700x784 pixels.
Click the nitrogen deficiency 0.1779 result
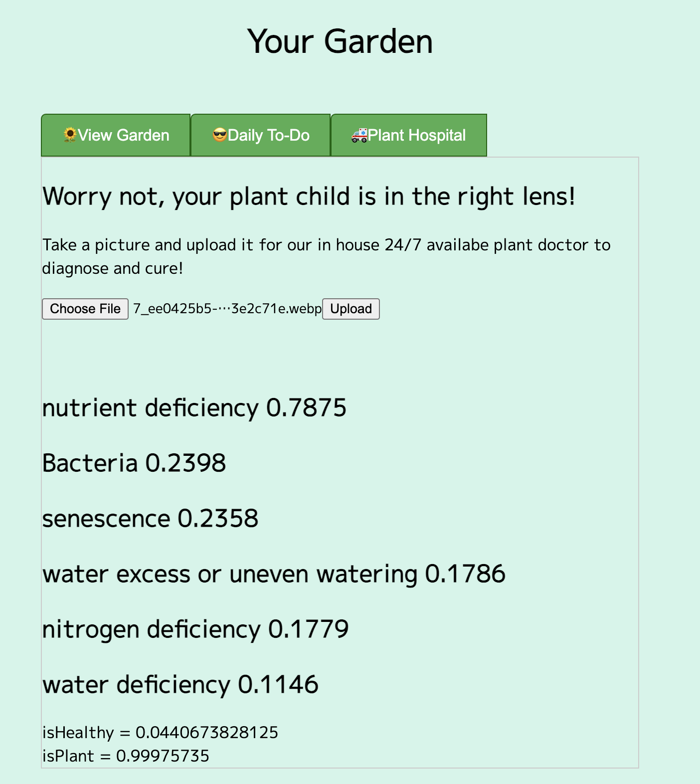click(195, 629)
